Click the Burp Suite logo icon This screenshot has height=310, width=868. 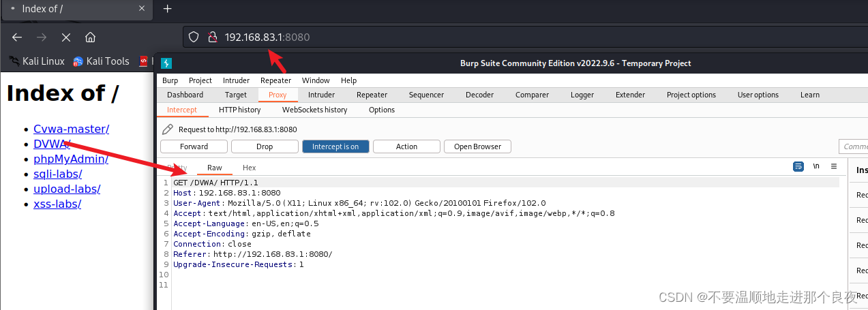click(166, 63)
